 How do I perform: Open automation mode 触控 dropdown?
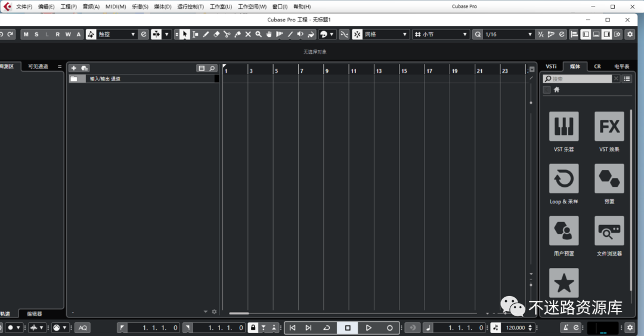tap(117, 34)
